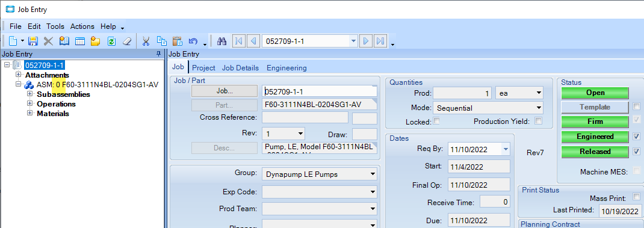Click the job document icon for 052709-1-1
644x228 pixels.
point(17,65)
